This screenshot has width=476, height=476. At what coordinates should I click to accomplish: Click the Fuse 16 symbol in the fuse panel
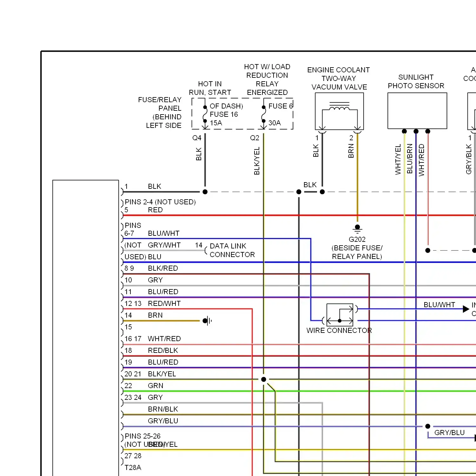point(205,114)
